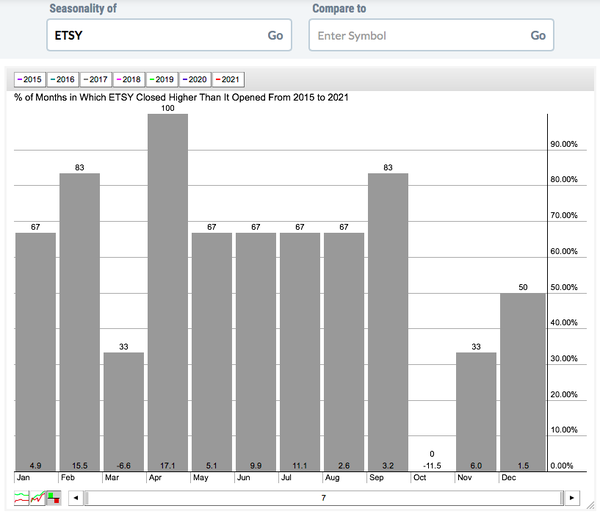Toggle the 2019 year legend button
The height and width of the screenshot is (514, 600).
tap(161, 79)
